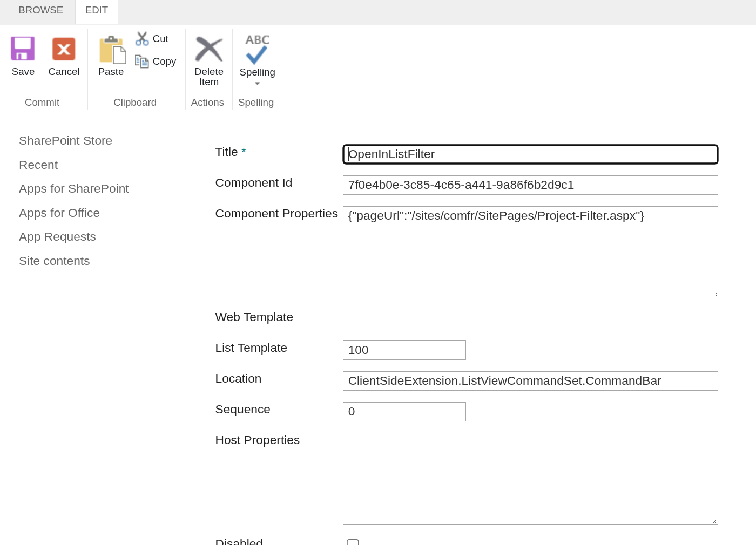Screen dimensions: 756x545
Task: Click the Cut scissors icon
Action: pyautogui.click(x=142, y=39)
